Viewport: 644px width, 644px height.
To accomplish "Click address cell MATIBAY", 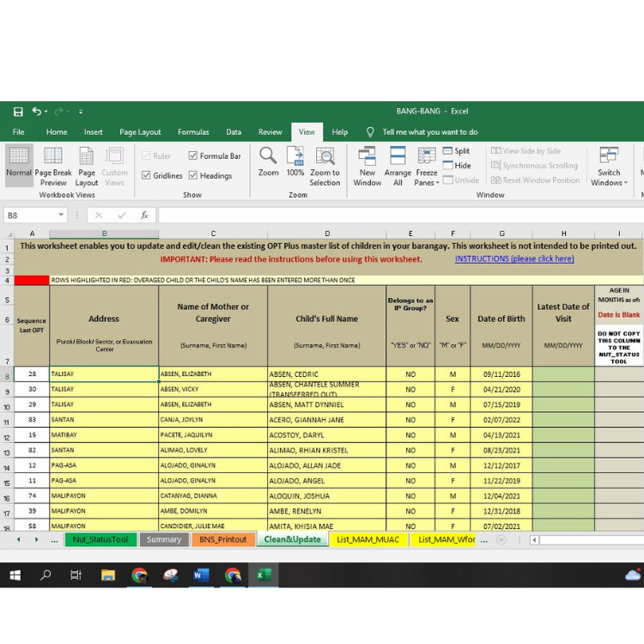I will click(x=104, y=435).
